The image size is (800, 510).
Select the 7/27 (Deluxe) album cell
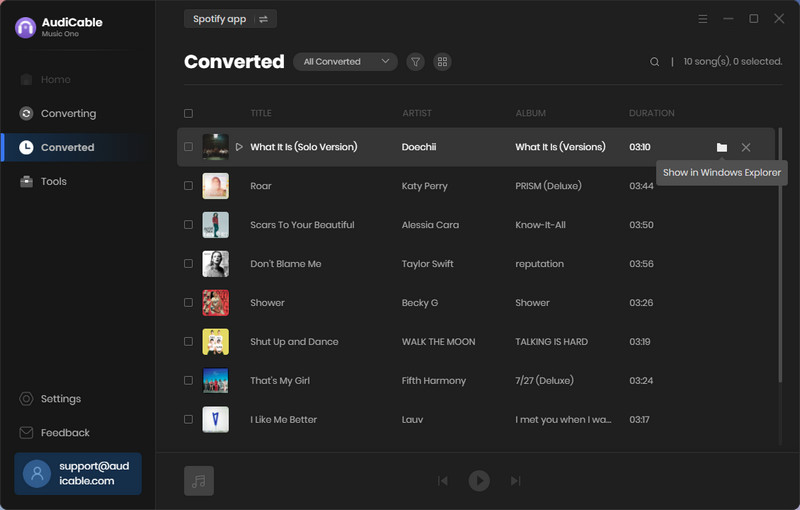point(544,380)
